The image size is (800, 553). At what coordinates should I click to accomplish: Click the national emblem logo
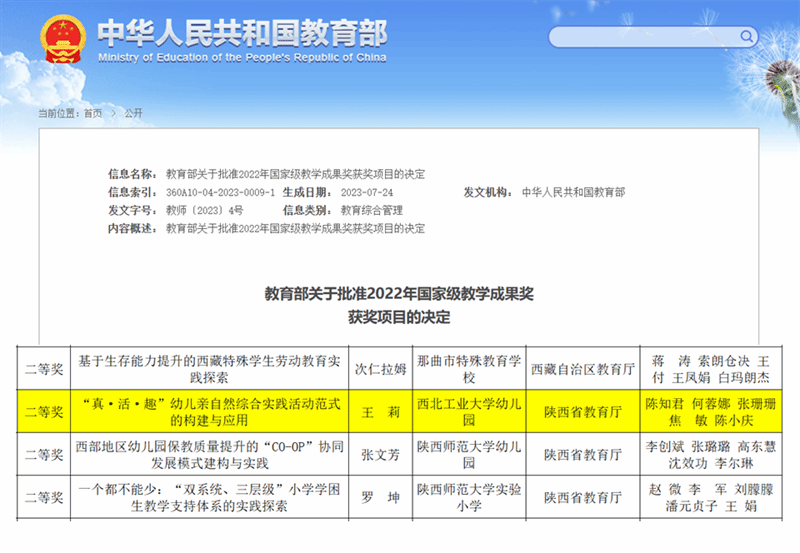[x=63, y=40]
